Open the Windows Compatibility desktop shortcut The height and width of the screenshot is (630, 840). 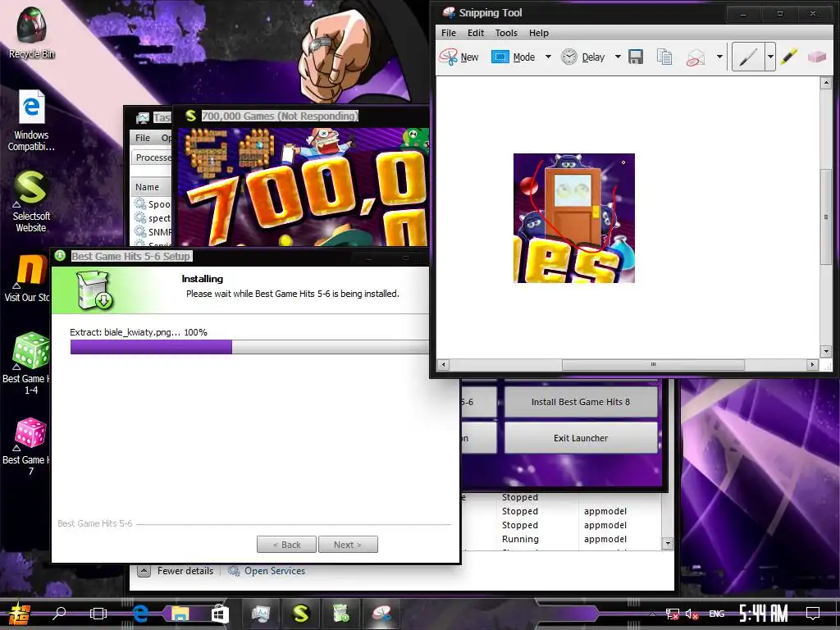tap(31, 121)
